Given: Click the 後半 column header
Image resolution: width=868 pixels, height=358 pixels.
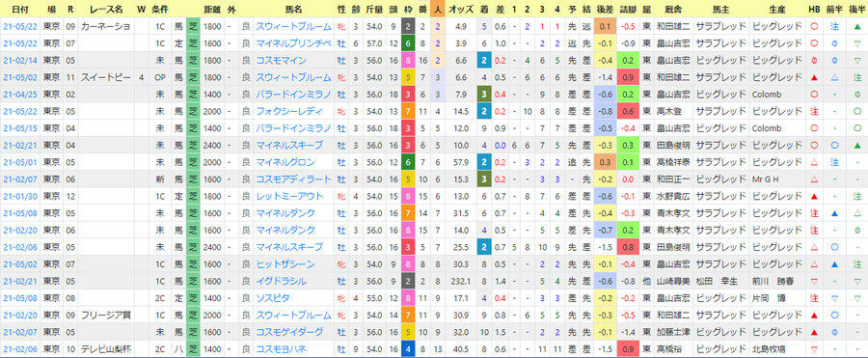Looking at the screenshot, I should [x=857, y=10].
